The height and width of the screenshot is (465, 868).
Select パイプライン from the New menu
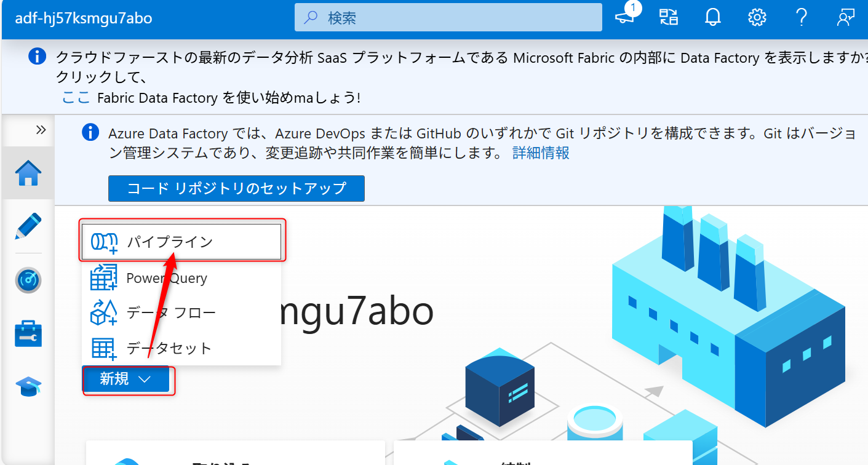tap(170, 241)
